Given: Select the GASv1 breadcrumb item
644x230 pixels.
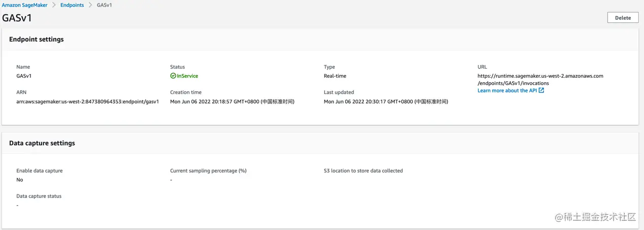Looking at the screenshot, I should tap(105, 5).
